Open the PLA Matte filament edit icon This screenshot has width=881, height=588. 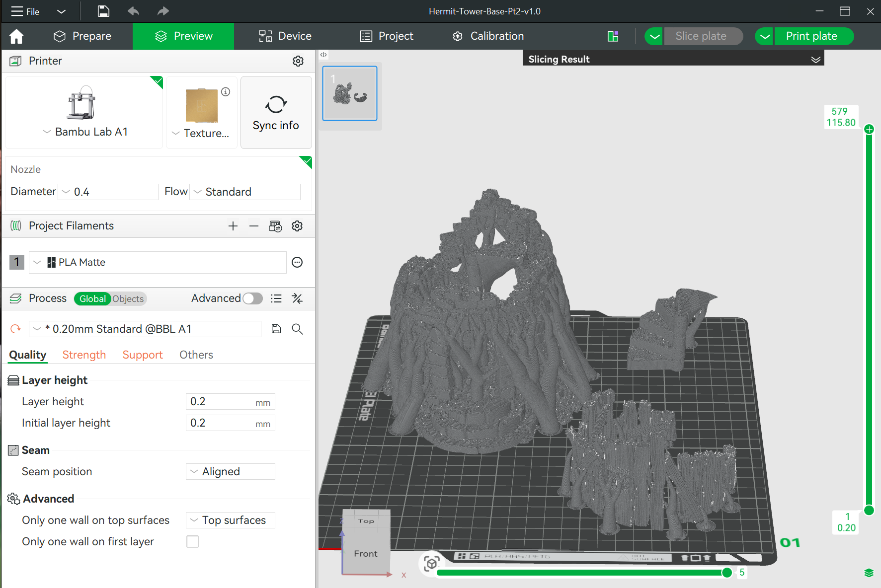click(x=297, y=262)
